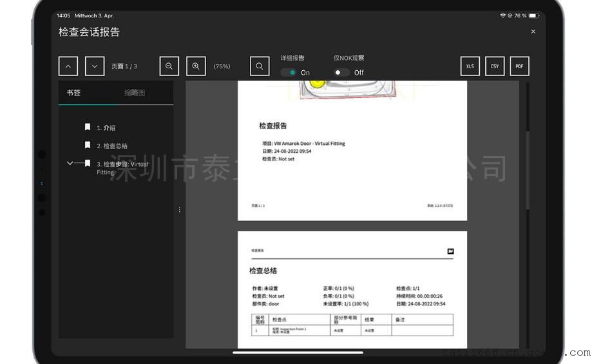612x364 pixels.
Task: Switch to the 缩略图 thumbnails tab
Action: coord(135,93)
